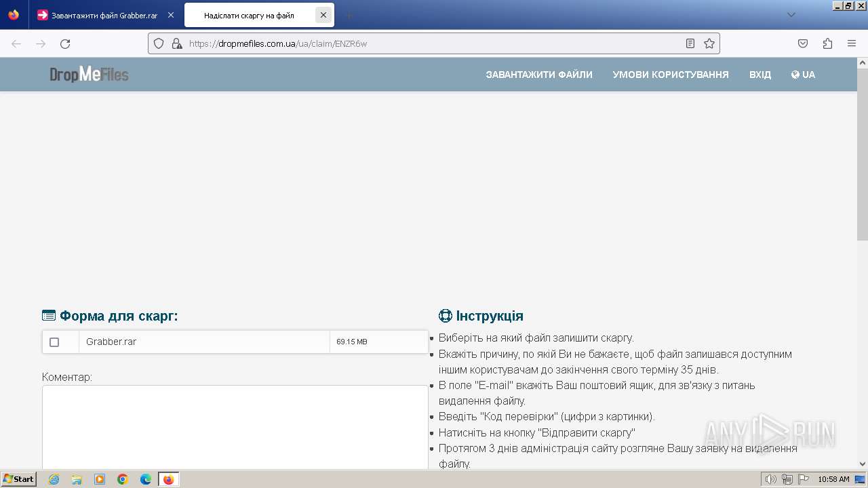
Task: Close the 'Завантажити файл Grabber.rar' tab
Action: [x=171, y=15]
